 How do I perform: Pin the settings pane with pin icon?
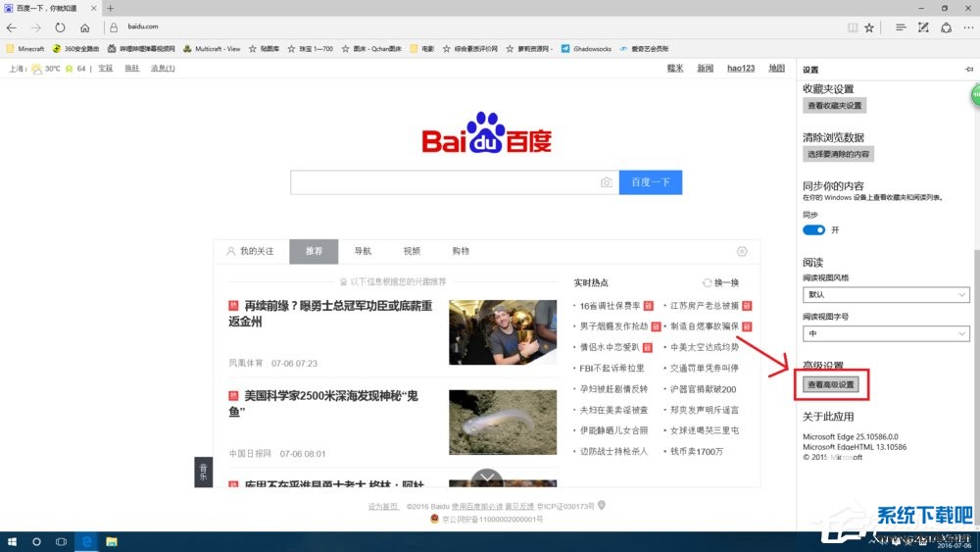tap(968, 70)
